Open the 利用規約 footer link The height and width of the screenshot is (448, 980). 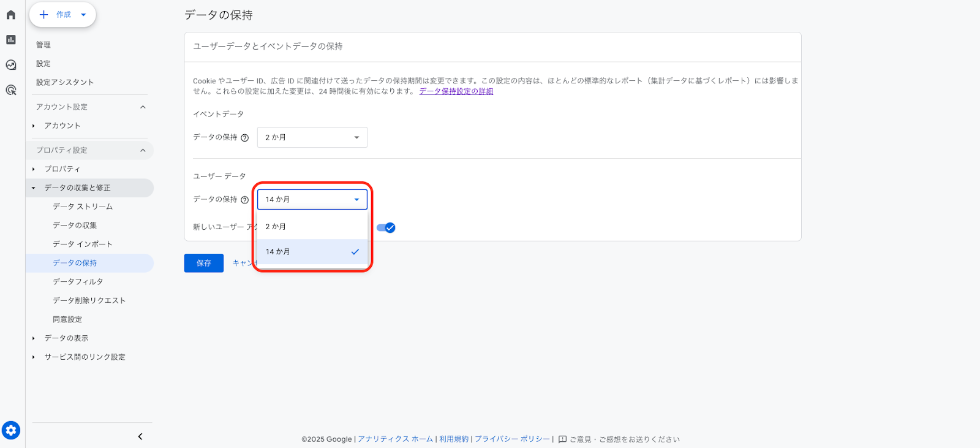(454, 439)
